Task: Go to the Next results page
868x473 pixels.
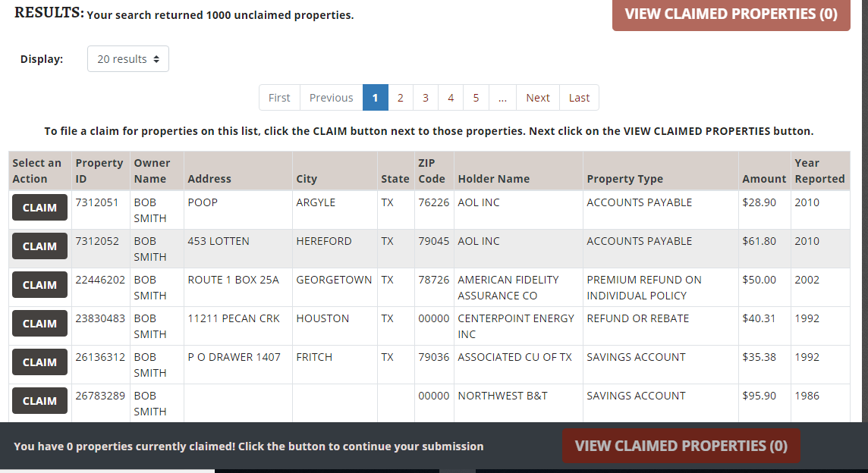Action: point(537,97)
